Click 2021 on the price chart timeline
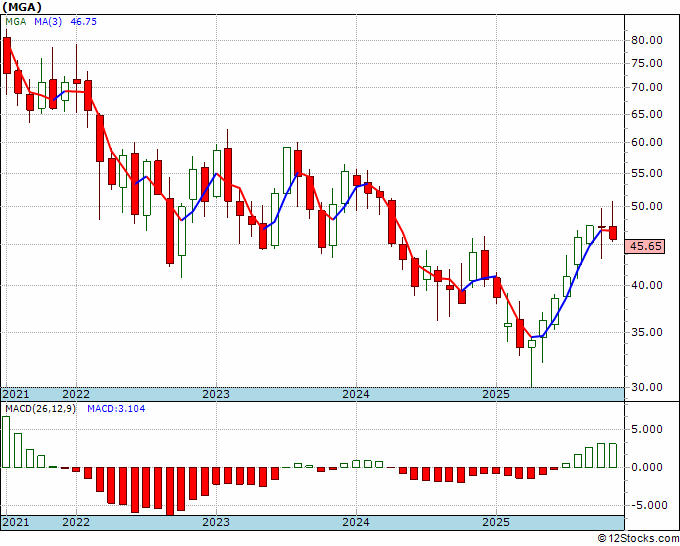This screenshot has height=546, width=680. click(x=16, y=394)
